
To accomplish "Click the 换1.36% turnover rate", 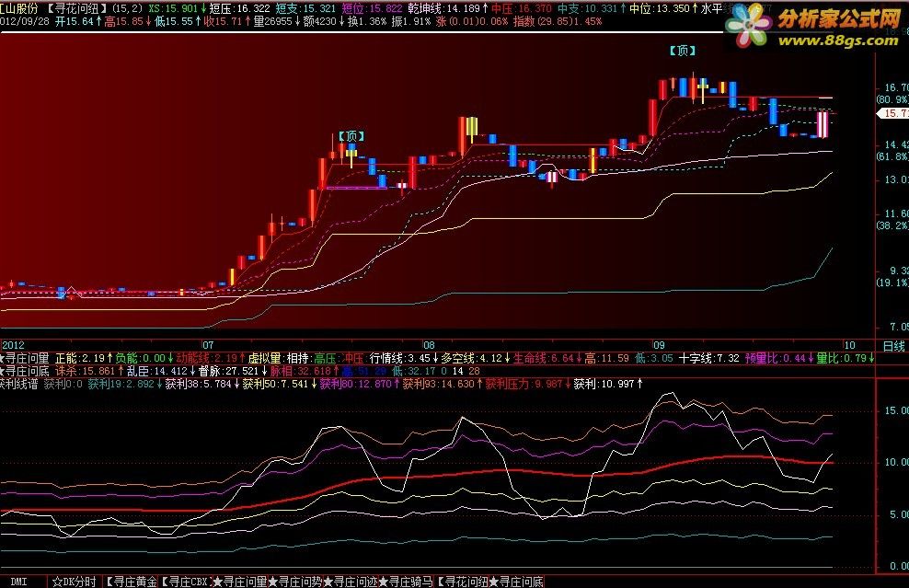I will 366,21.
